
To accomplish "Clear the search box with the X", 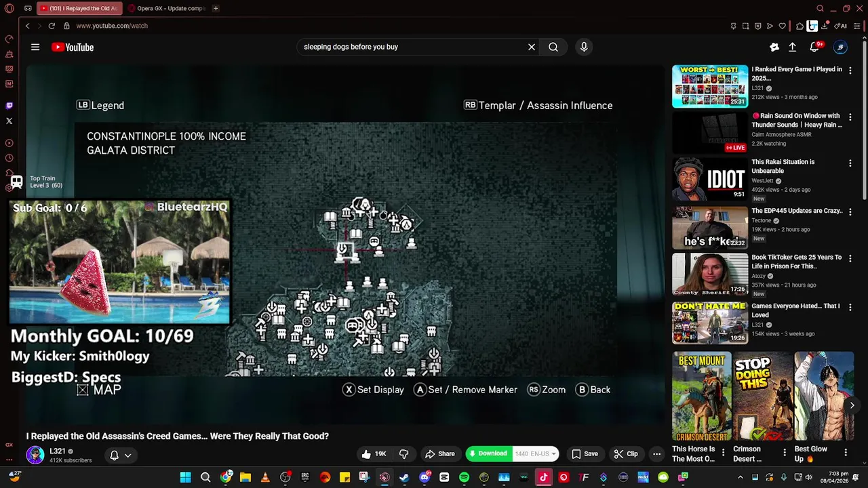I will [532, 47].
